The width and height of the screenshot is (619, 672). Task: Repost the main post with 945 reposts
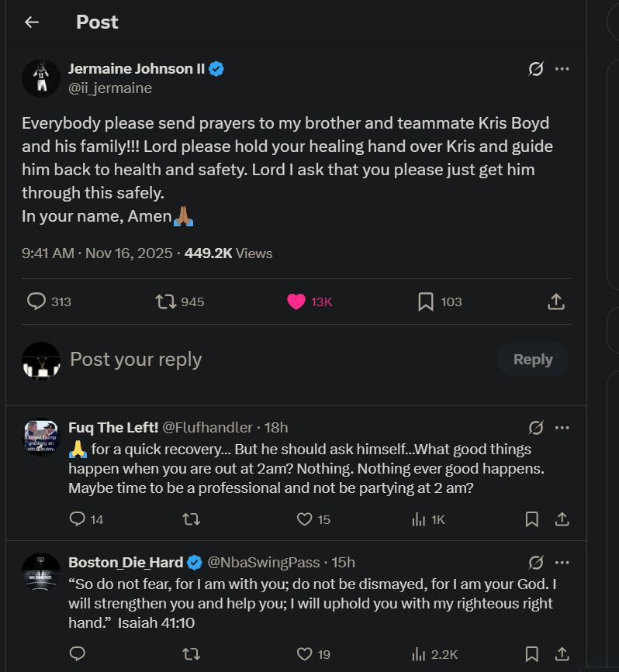166,302
